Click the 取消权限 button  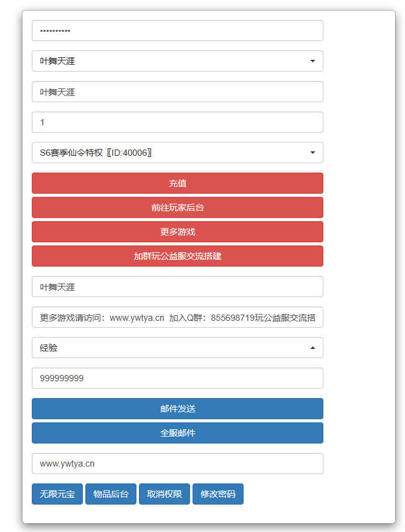pyautogui.click(x=164, y=494)
